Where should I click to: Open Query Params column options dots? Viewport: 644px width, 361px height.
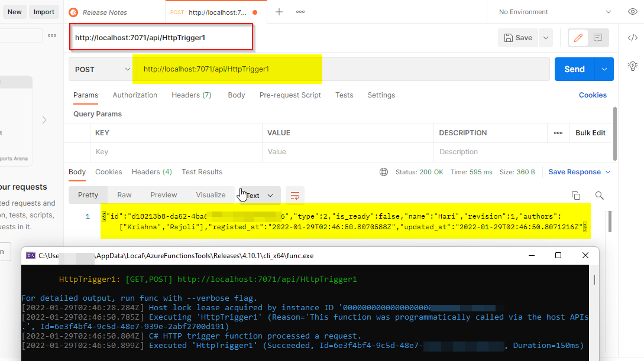tap(558, 133)
